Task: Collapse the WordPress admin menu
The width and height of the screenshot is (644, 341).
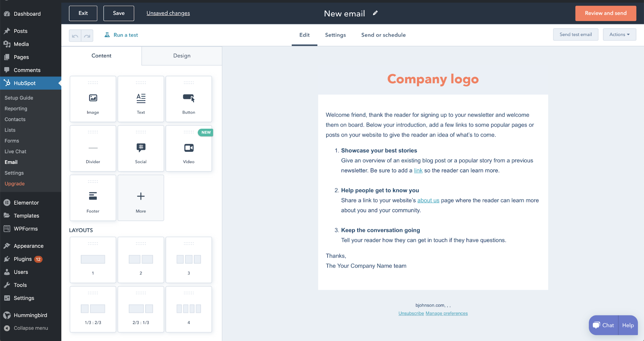Action: (x=30, y=328)
